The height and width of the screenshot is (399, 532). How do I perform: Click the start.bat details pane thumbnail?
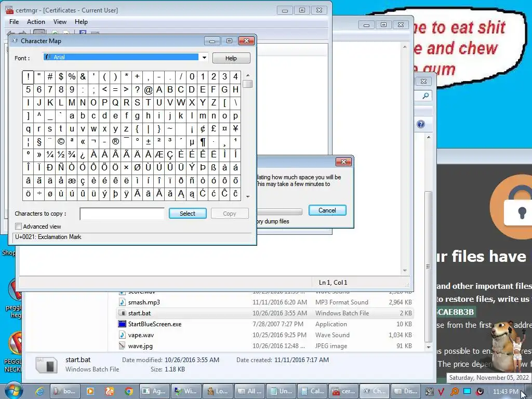[46, 365]
